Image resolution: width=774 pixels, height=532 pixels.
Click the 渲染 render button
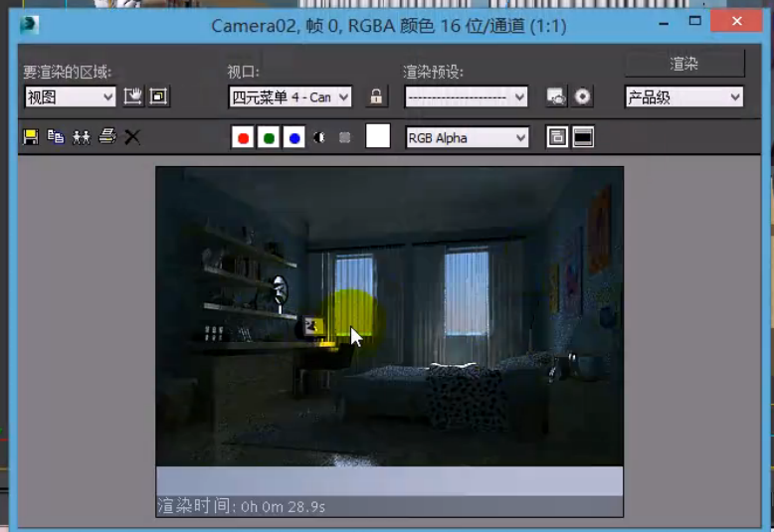684,64
